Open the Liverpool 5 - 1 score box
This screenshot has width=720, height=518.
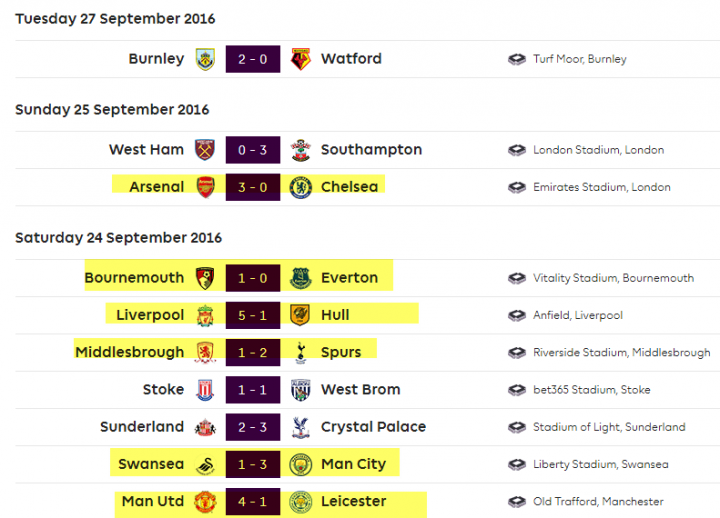tap(253, 315)
